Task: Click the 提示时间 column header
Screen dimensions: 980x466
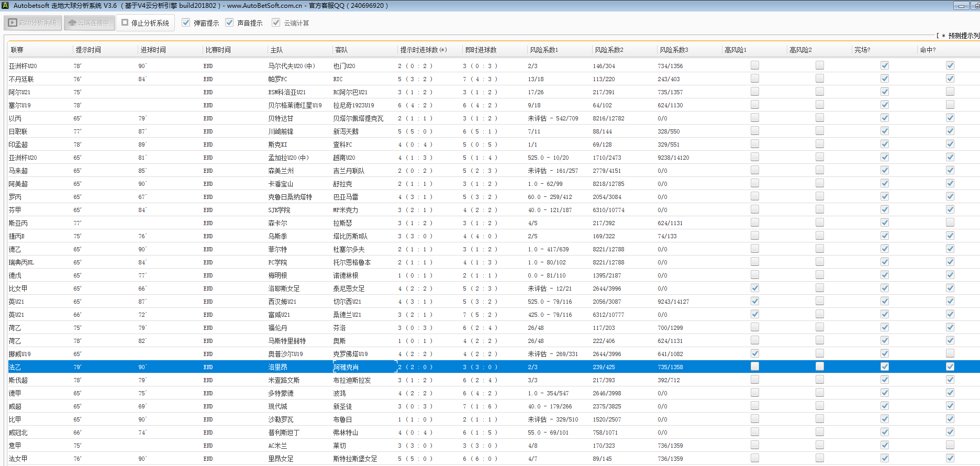Action: tap(88, 50)
